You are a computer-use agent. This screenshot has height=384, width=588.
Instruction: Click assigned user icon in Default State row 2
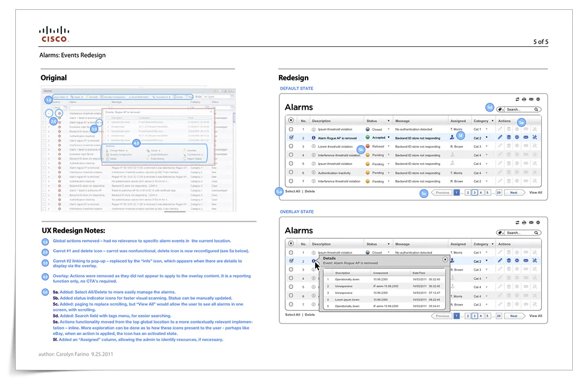tap(452, 138)
